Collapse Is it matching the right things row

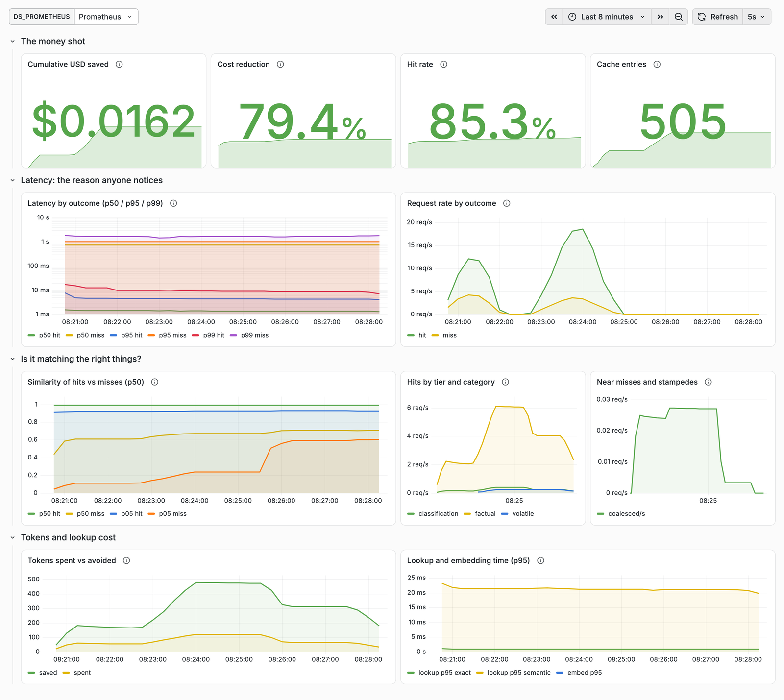tap(13, 359)
